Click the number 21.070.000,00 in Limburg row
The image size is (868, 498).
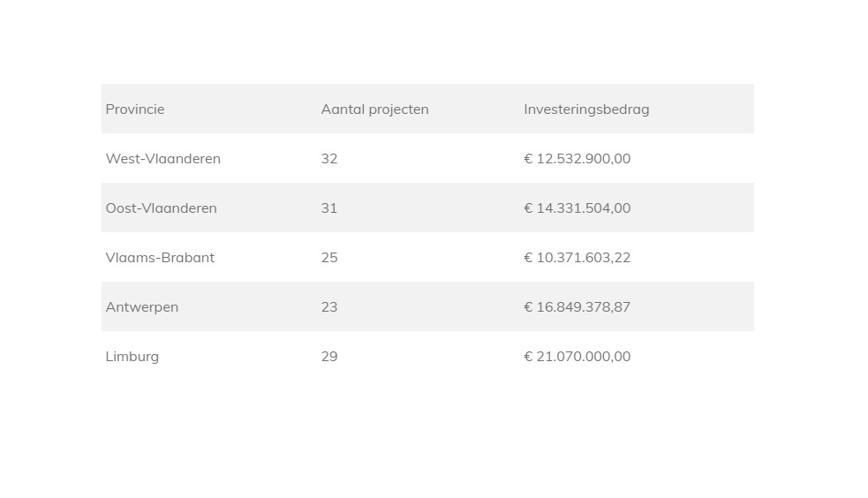coord(584,357)
